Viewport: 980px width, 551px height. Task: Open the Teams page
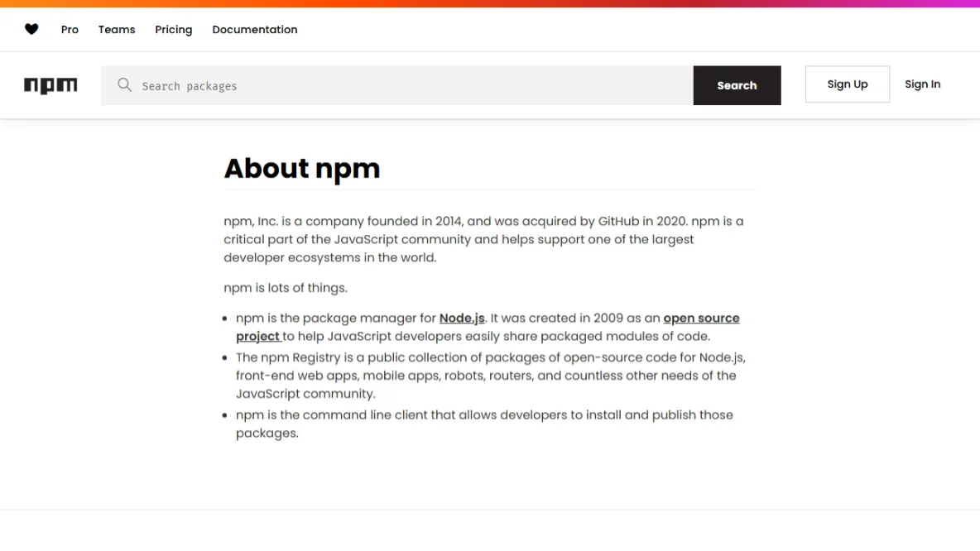click(x=116, y=30)
